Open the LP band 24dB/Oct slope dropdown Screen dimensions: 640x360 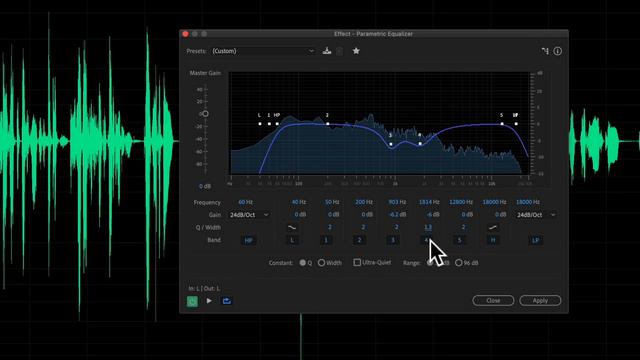(x=536, y=215)
